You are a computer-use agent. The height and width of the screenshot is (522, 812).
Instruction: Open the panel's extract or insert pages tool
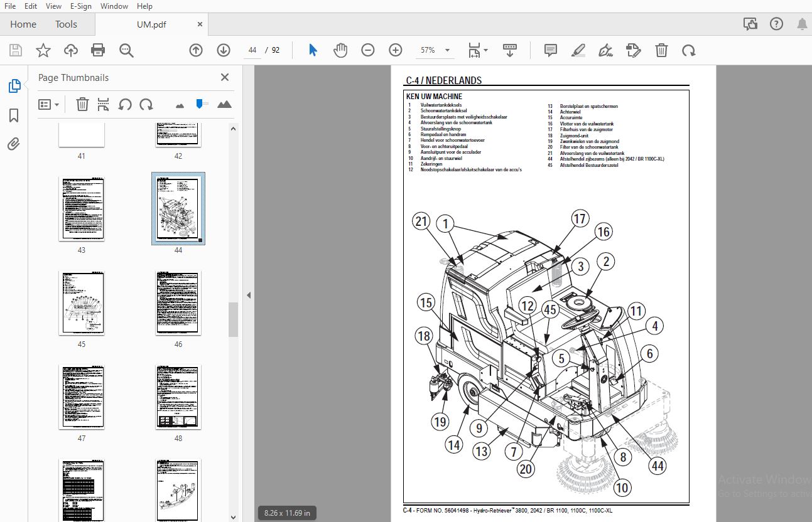coord(104,104)
